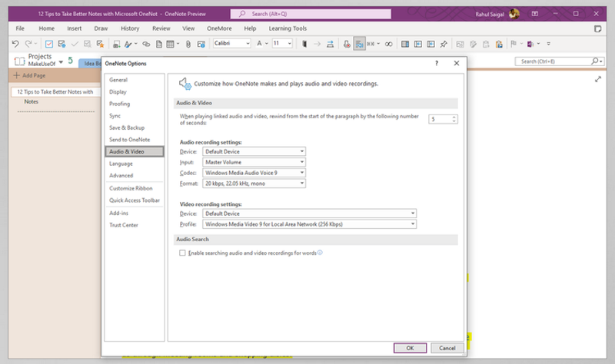Image resolution: width=615 pixels, height=364 pixels.
Task: Click the tag icon with the orange star
Action: pos(101,44)
